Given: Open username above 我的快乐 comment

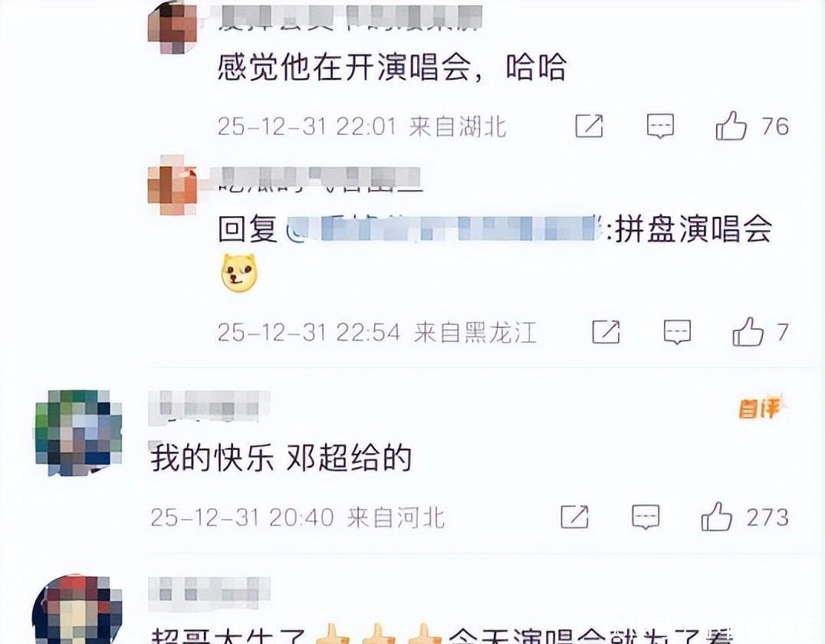Looking at the screenshot, I should 209,407.
